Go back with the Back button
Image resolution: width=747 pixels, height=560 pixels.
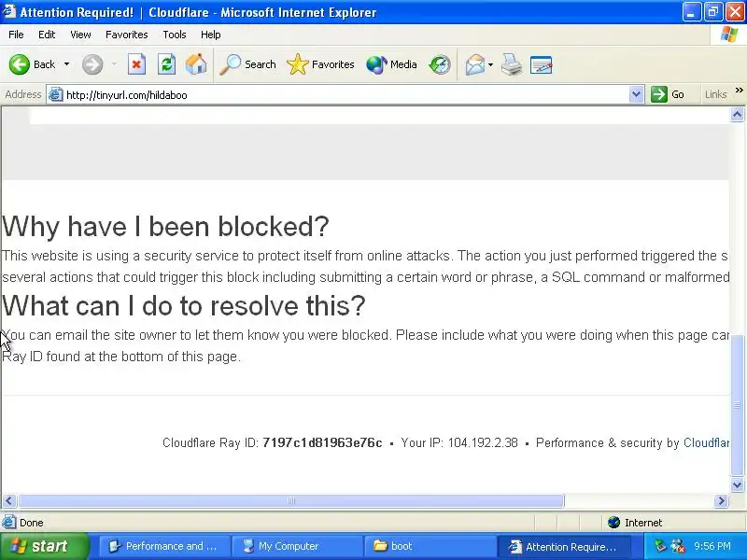tap(33, 64)
